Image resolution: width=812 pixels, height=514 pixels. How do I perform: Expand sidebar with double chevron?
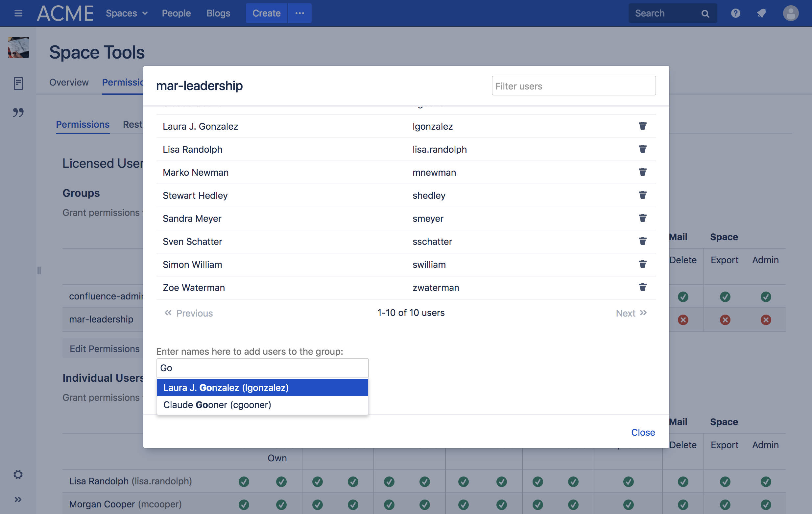point(18,499)
